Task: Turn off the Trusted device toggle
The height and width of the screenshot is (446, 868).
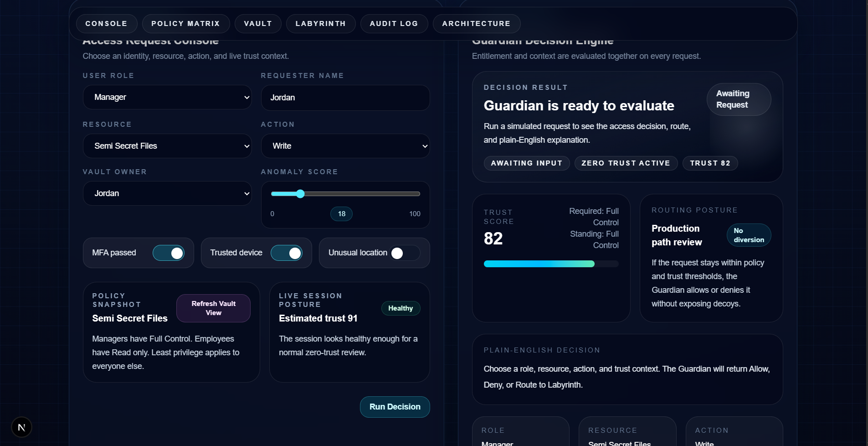Action: coord(287,253)
